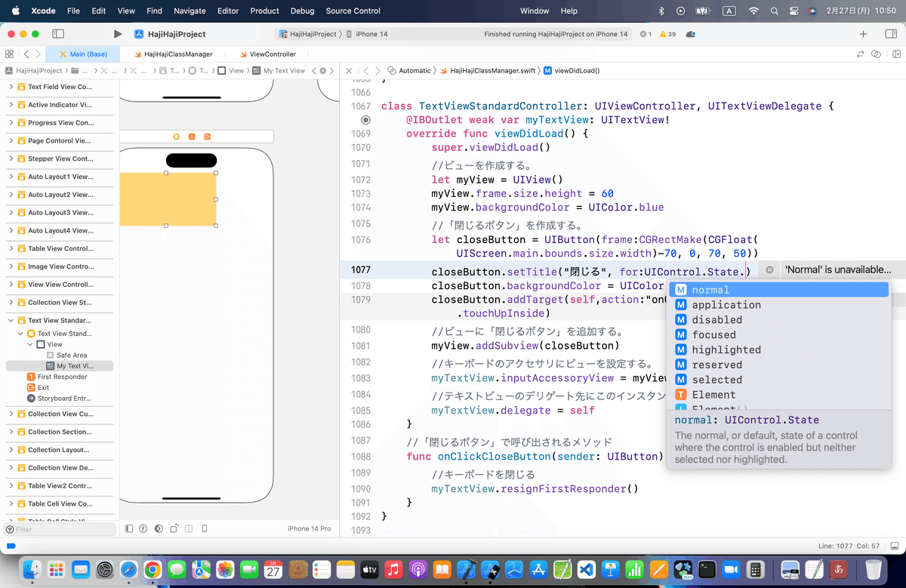Viewport: 906px width, 588px height.
Task: Run the project with the play button
Action: 118,34
